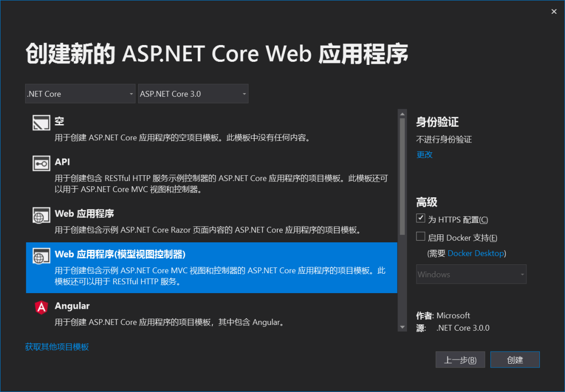Click the 不进行身份验证 status text
565x392 pixels.
(x=444, y=140)
